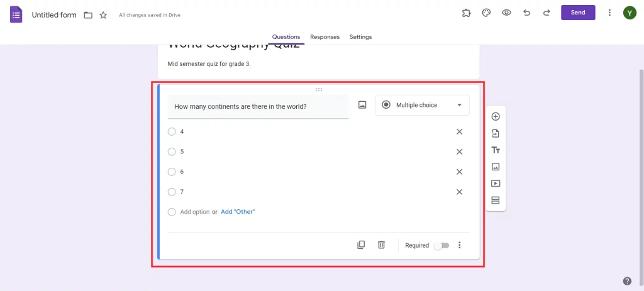The height and width of the screenshot is (291, 644).
Task: Add video from side toolbar
Action: [x=496, y=184]
